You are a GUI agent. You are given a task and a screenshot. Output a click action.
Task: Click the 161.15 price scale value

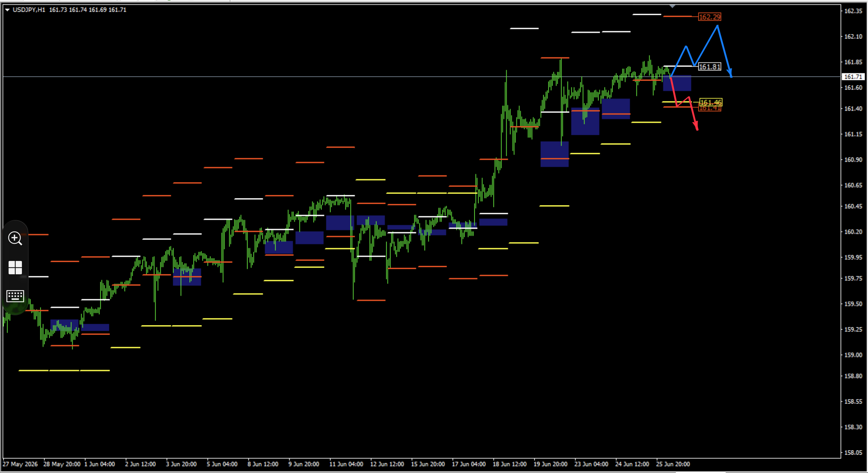coord(853,134)
